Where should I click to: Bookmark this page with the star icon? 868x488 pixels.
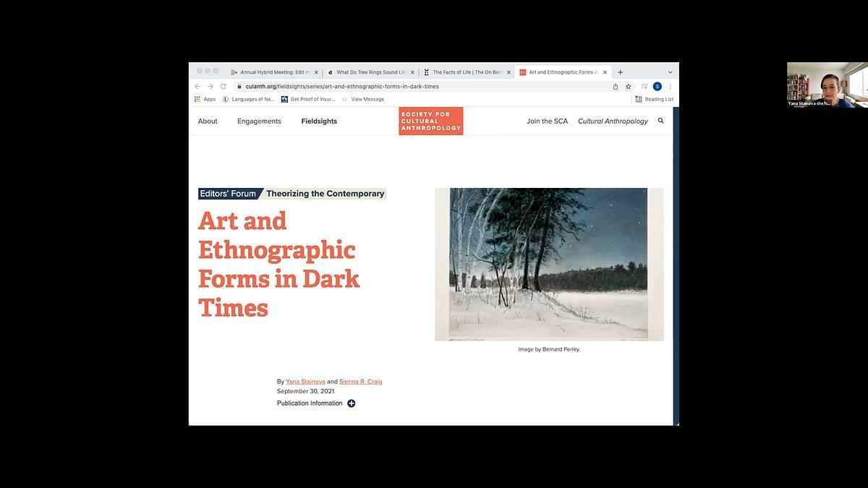pyautogui.click(x=629, y=86)
